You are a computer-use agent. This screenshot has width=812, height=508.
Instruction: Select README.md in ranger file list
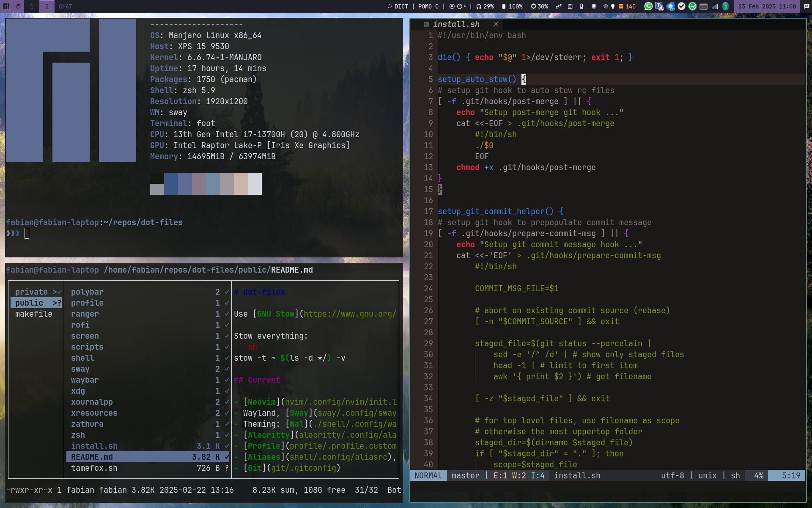pyautogui.click(x=148, y=457)
